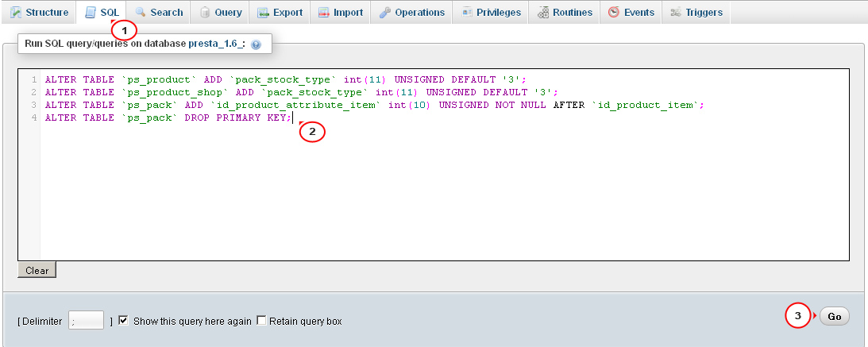Enable the Retain query box checkbox

(261, 321)
